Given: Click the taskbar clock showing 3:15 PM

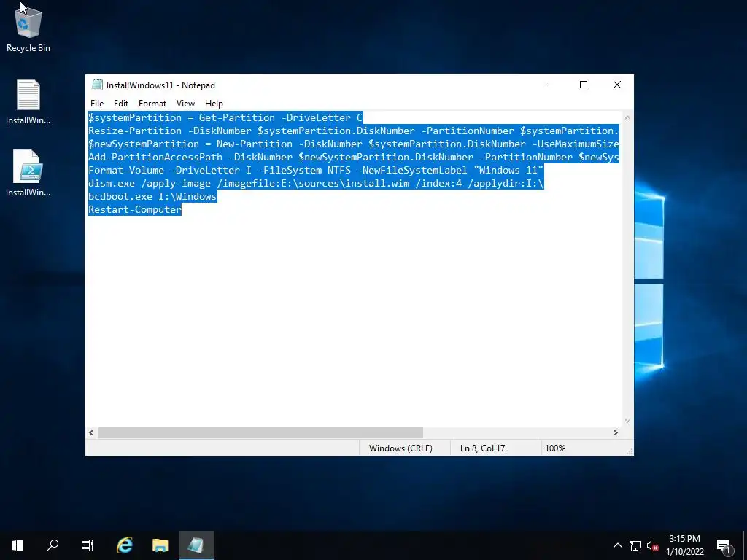Looking at the screenshot, I should (684, 545).
